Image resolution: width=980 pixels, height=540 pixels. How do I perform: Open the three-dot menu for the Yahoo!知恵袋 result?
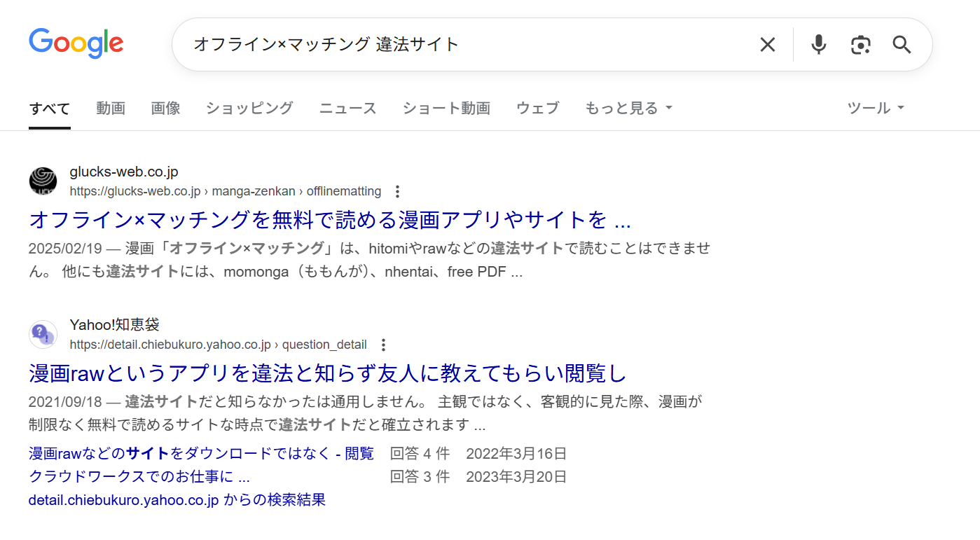383,345
